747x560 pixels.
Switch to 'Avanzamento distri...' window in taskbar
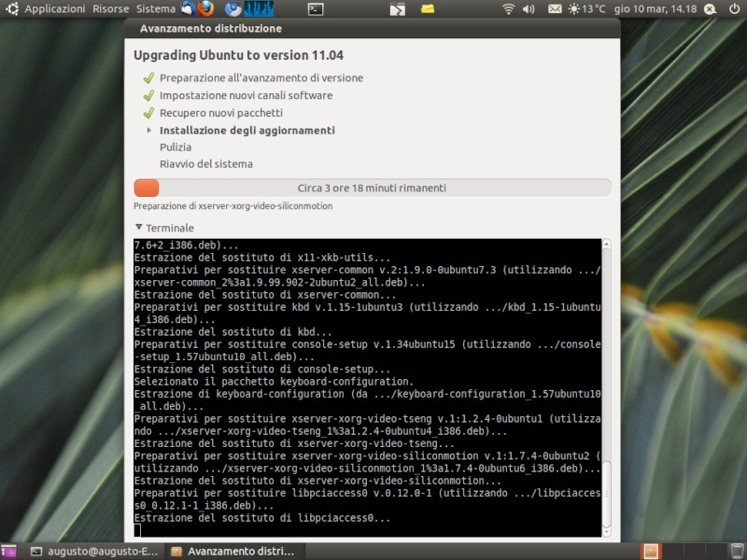[233, 552]
